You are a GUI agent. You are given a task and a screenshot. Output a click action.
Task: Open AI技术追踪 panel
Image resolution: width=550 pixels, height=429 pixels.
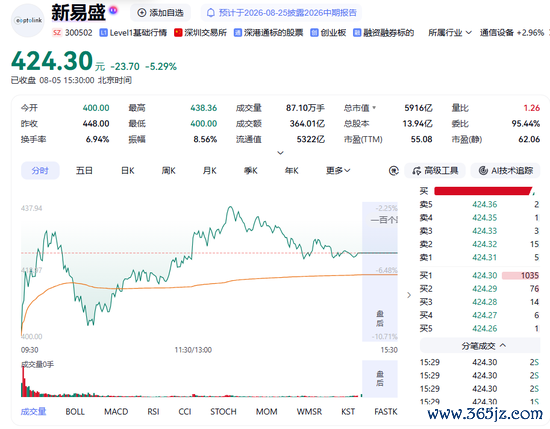coord(506,171)
